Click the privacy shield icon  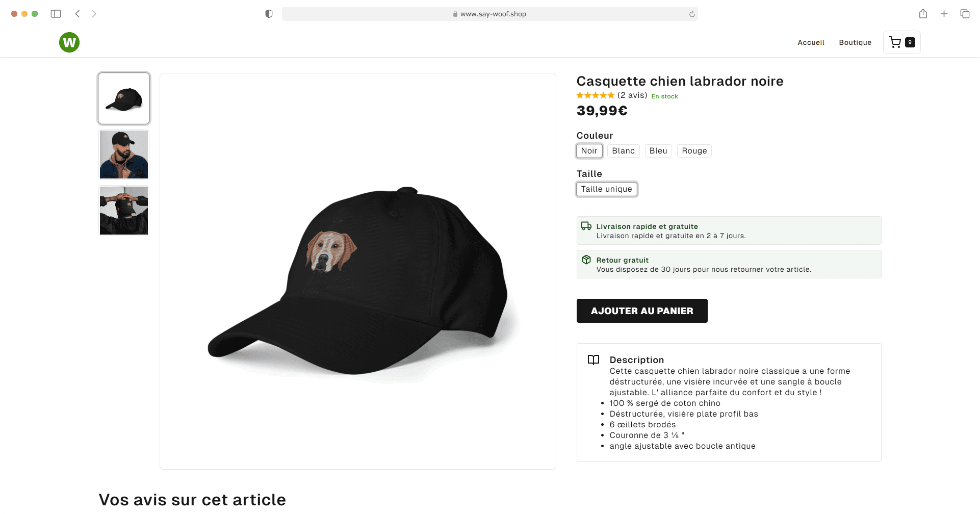(x=269, y=14)
